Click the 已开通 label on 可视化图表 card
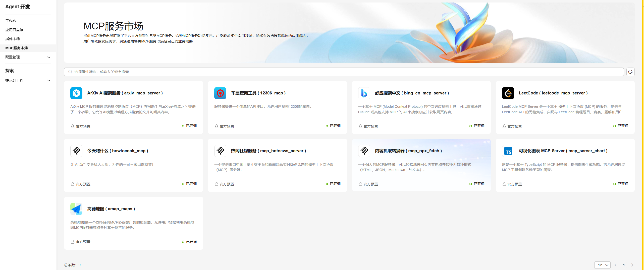This screenshot has width=644, height=270. click(623, 184)
